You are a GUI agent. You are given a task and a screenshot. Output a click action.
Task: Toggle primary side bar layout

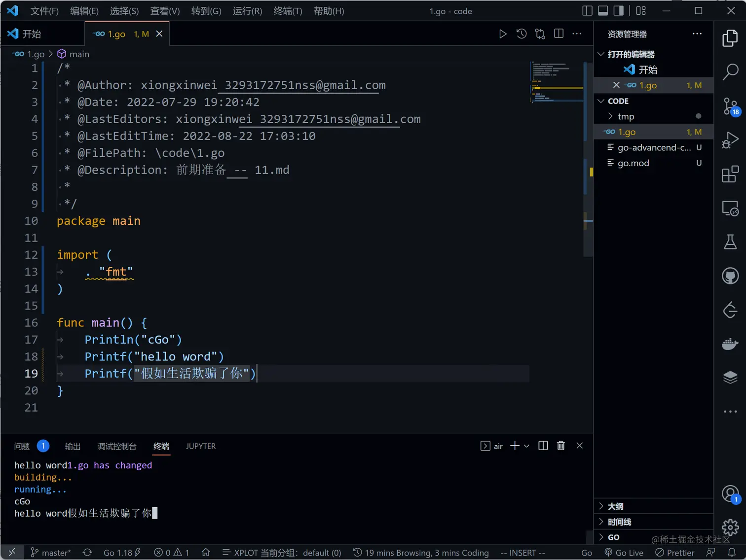coord(587,11)
